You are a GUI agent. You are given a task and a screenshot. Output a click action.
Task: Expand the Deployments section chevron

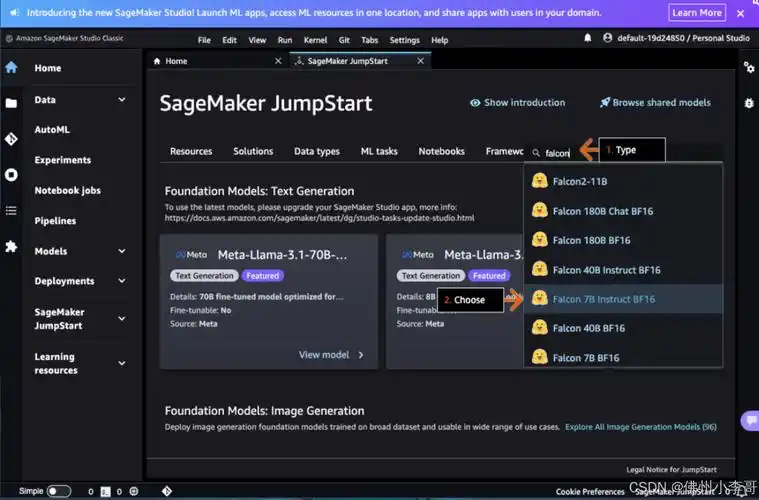click(122, 281)
